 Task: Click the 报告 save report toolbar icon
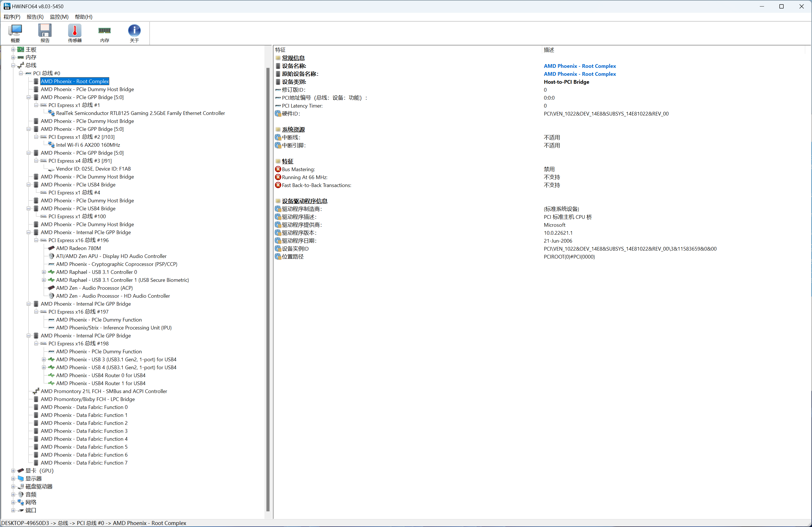45,33
